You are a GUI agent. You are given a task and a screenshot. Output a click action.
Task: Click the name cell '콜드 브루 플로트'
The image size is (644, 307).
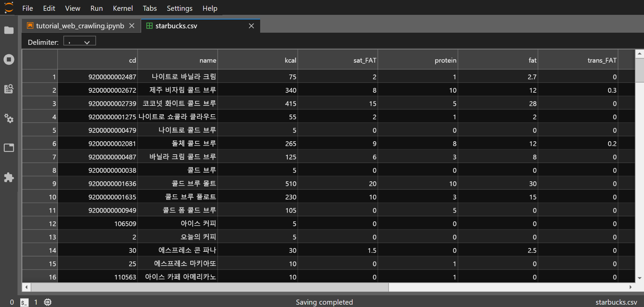click(x=178, y=197)
